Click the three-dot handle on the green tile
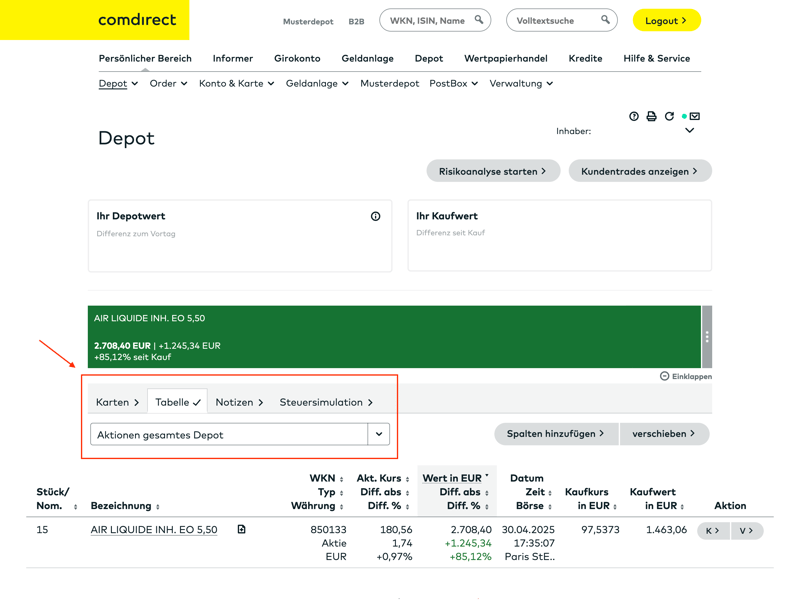 pyautogui.click(x=707, y=337)
